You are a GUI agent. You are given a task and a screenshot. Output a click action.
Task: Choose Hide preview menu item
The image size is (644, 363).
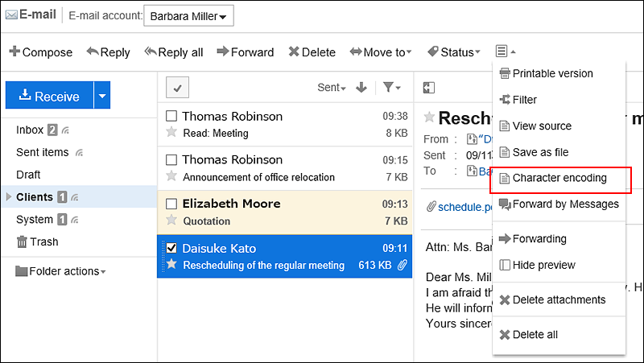tap(559, 266)
